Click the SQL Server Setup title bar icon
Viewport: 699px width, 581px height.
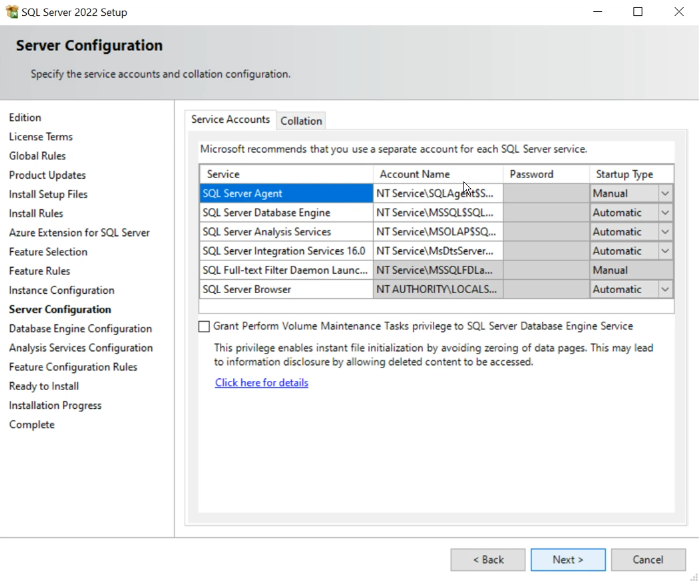(x=12, y=12)
